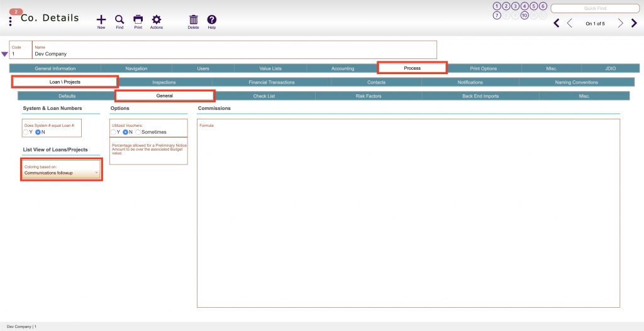Open the Accounting tab
This screenshot has height=331, width=644.
pos(343,68)
